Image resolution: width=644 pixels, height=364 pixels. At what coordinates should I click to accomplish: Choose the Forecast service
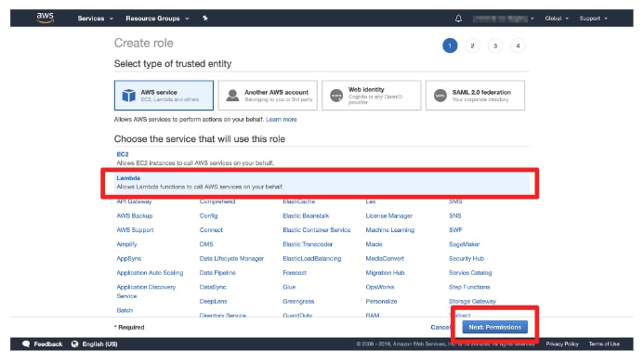pos(295,273)
